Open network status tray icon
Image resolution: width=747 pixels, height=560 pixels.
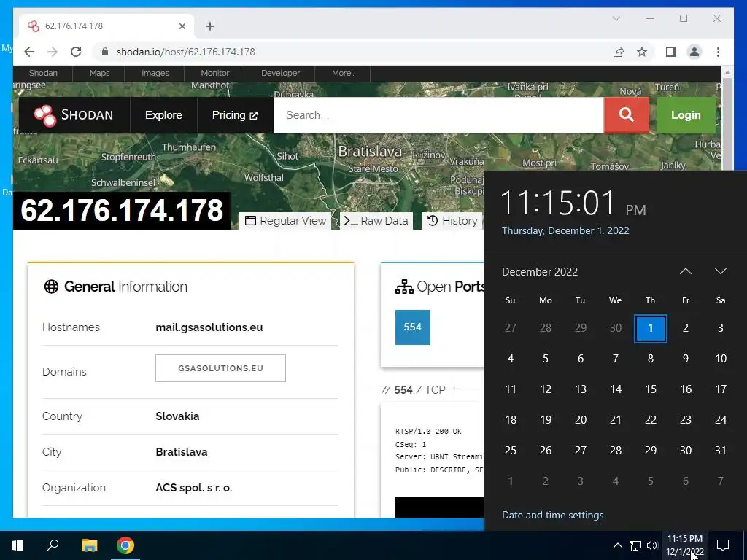tap(635, 545)
